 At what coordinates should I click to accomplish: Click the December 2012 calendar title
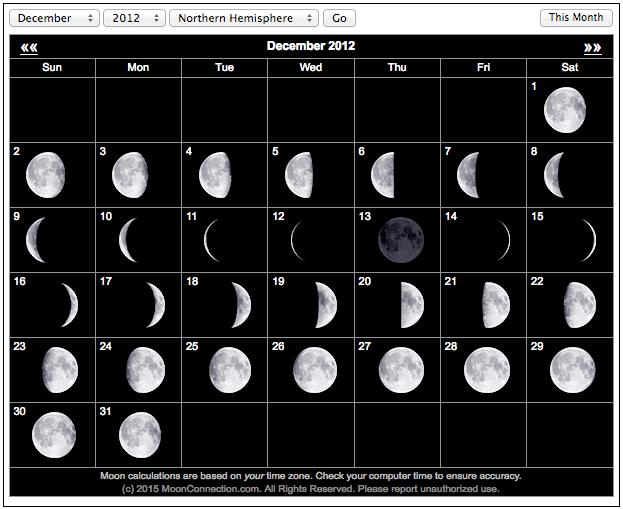311,46
